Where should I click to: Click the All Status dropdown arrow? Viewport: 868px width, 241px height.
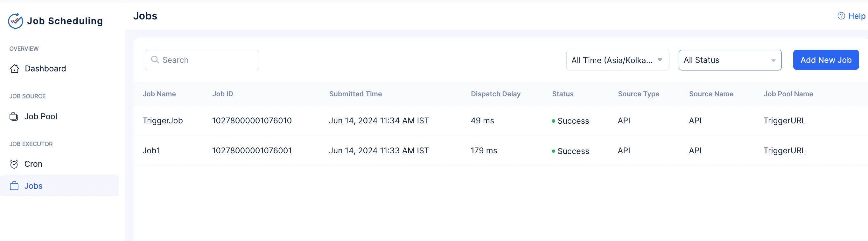[x=773, y=61]
